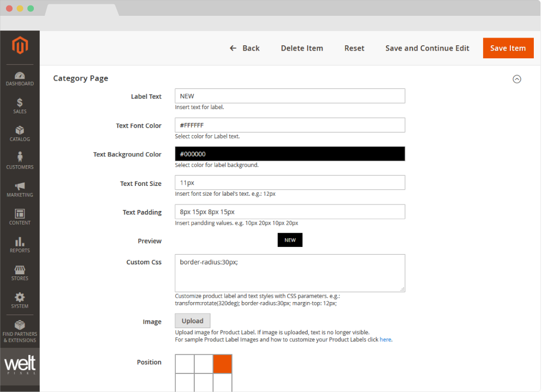Image resolution: width=554 pixels, height=392 pixels.
Task: Open the sample Product Label Images link
Action: coord(385,339)
